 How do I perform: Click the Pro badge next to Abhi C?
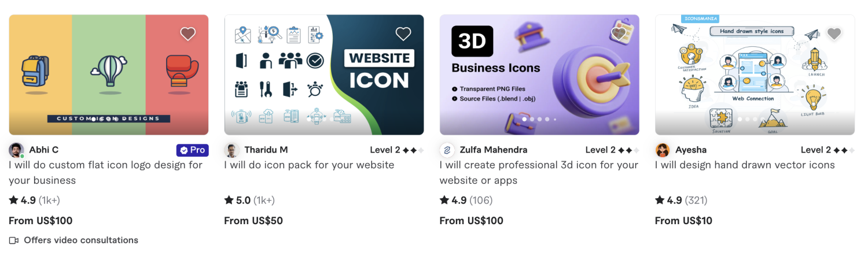[x=192, y=150]
